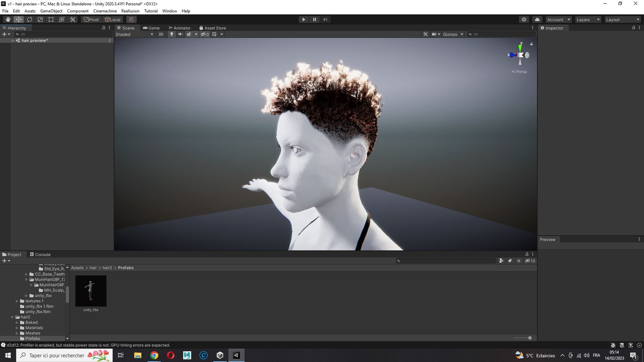This screenshot has height=362, width=644.
Task: Open Shaded draw mode dropdown
Action: click(135, 34)
